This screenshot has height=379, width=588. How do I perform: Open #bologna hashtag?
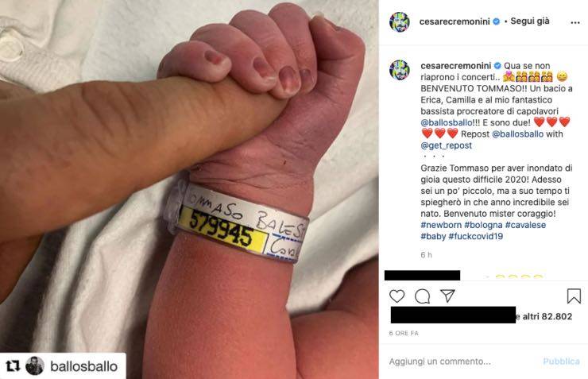tap(483, 225)
